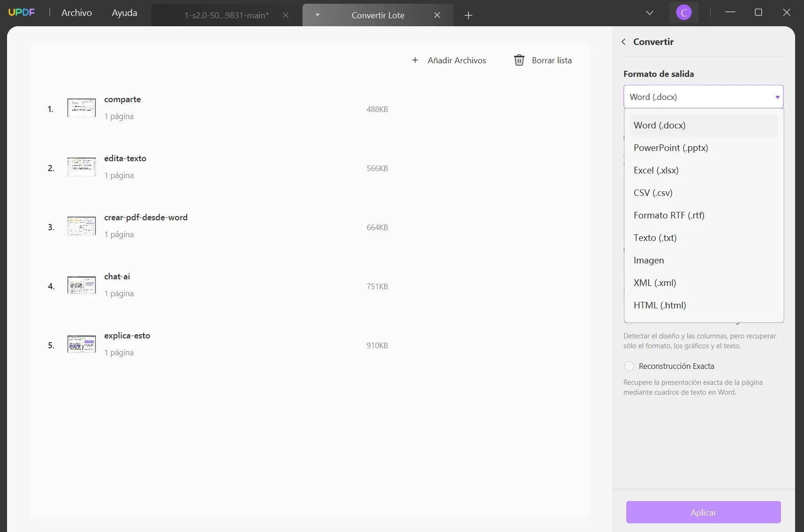Click the Convertir panel title
The height and width of the screenshot is (532, 804).
(653, 42)
